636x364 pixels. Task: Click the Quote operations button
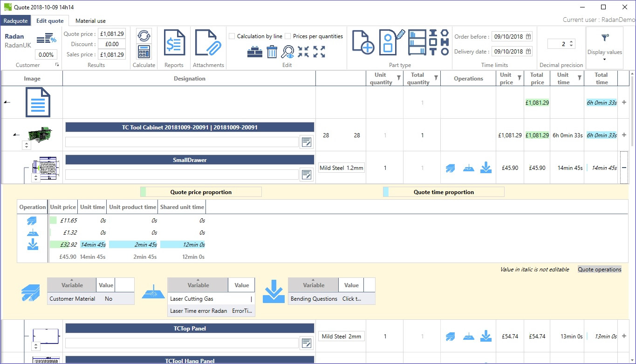(599, 270)
